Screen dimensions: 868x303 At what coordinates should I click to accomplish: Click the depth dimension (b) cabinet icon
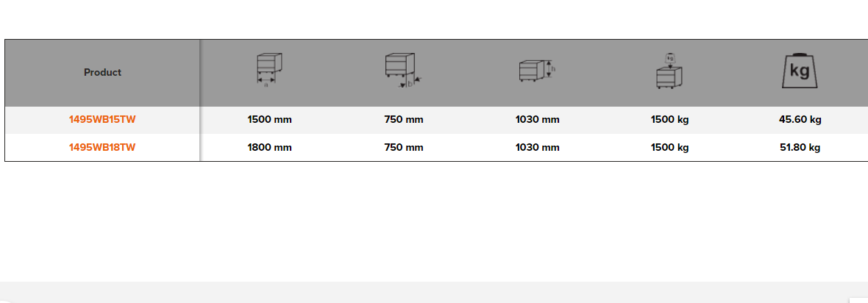coord(402,71)
